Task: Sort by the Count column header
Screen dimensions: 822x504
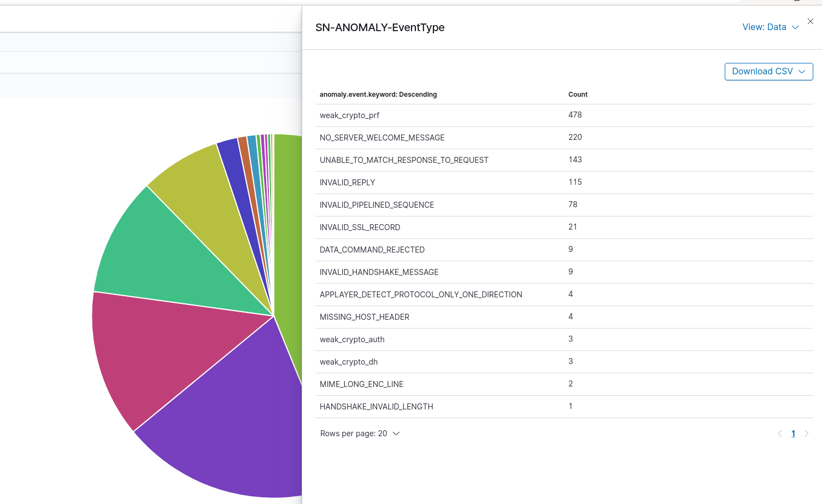Action: click(578, 95)
